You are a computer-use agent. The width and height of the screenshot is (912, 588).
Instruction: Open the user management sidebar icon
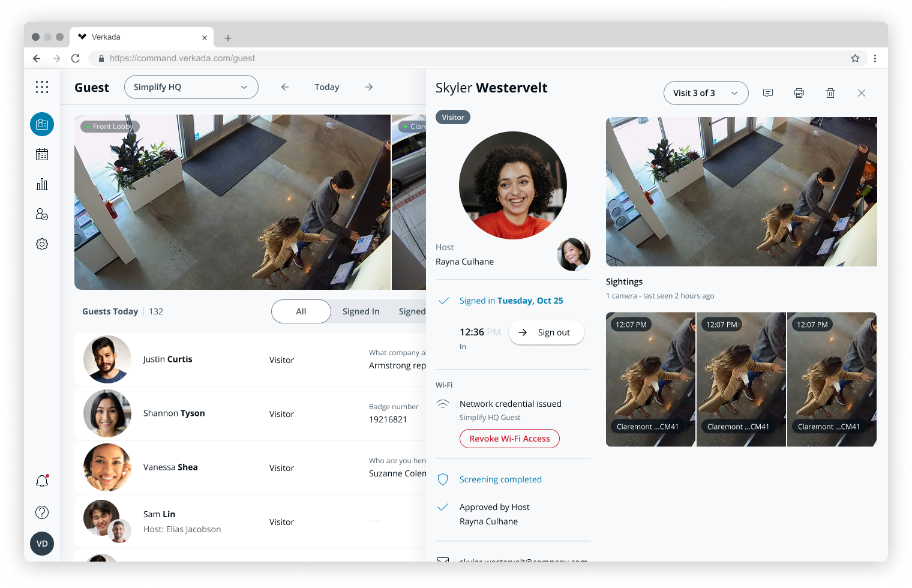pos(42,214)
